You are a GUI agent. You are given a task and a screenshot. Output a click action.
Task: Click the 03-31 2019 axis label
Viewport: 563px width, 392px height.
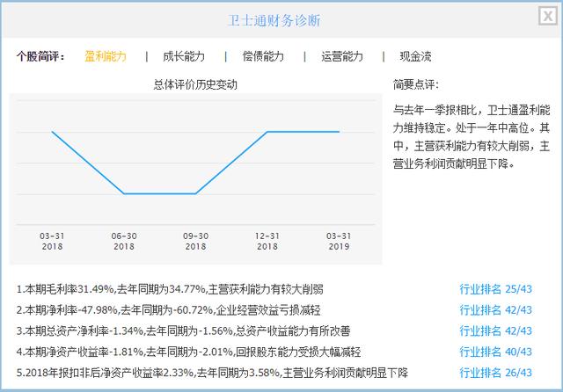point(339,242)
